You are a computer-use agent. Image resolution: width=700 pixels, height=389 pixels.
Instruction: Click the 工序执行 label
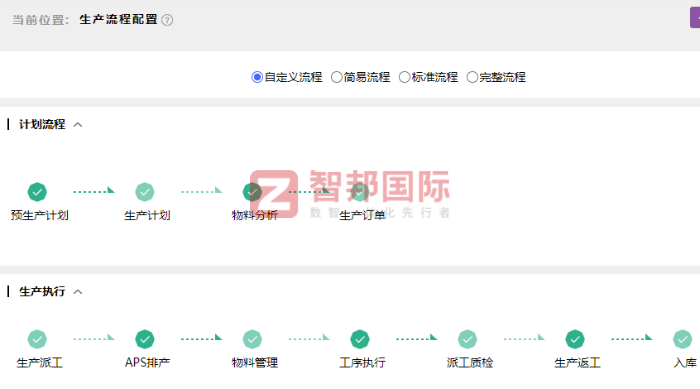click(362, 363)
